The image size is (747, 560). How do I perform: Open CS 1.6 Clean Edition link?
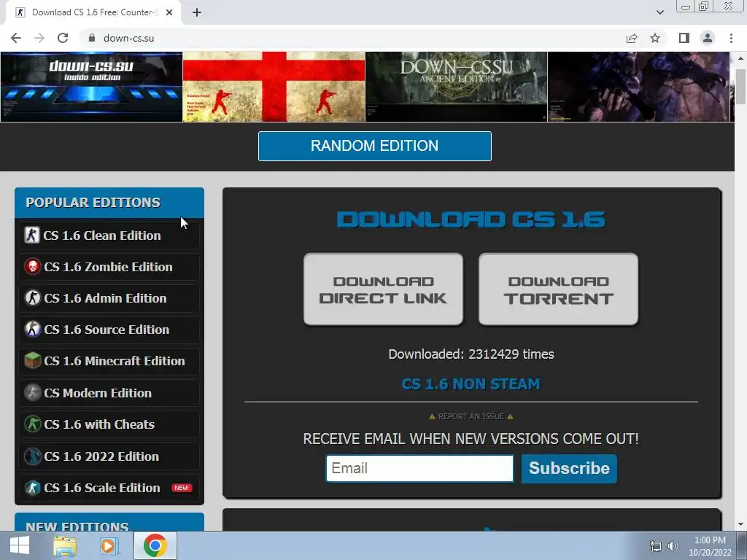pyautogui.click(x=102, y=236)
